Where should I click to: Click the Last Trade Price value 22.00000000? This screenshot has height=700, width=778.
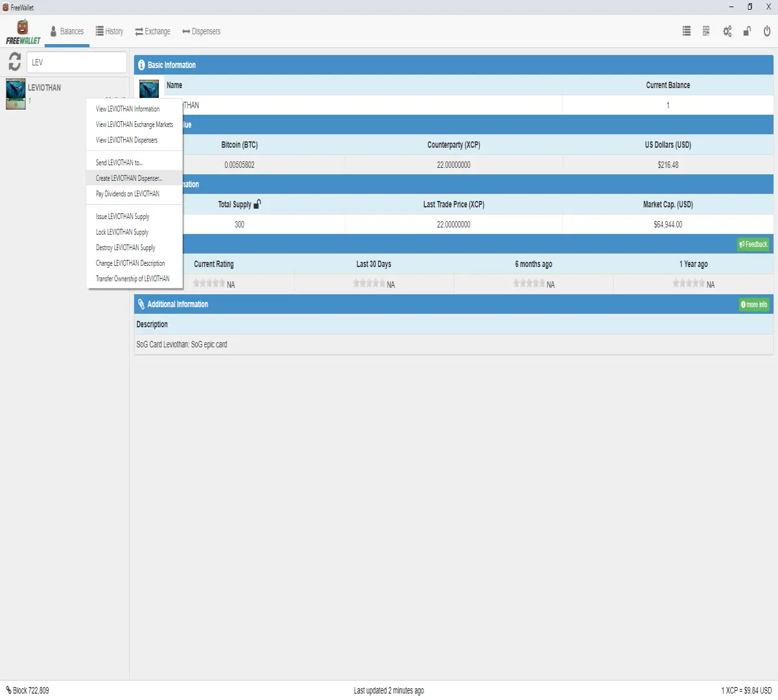453,224
